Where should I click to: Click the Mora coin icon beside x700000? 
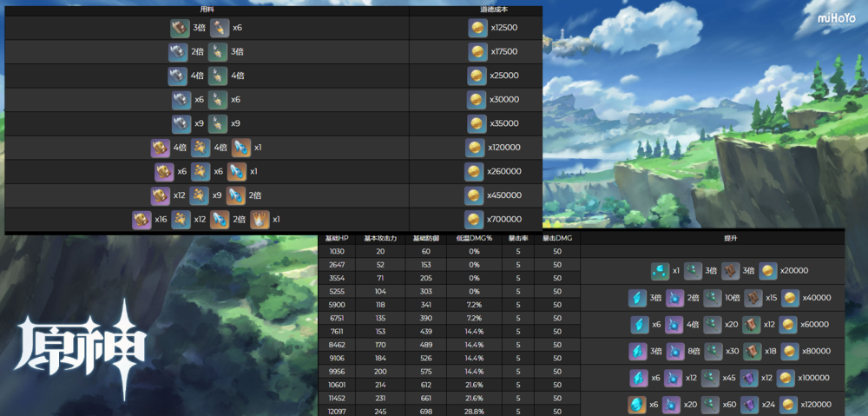click(473, 220)
